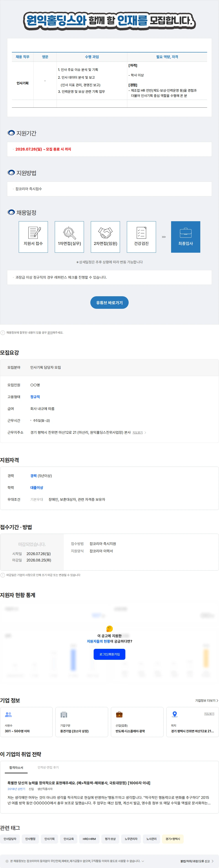Expand the footer disclaimer chevron
Image resolution: width=219 pixels, height=868 pixels.
pos(143,861)
